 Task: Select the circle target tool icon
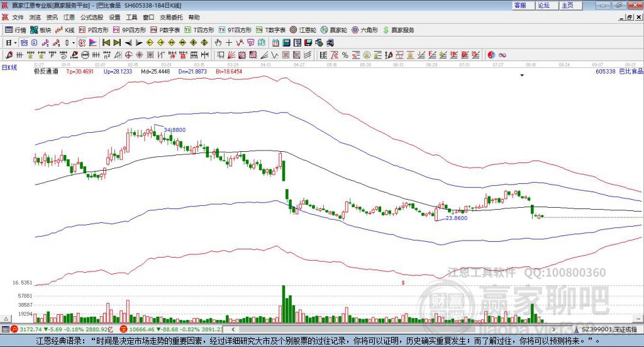click(128, 55)
